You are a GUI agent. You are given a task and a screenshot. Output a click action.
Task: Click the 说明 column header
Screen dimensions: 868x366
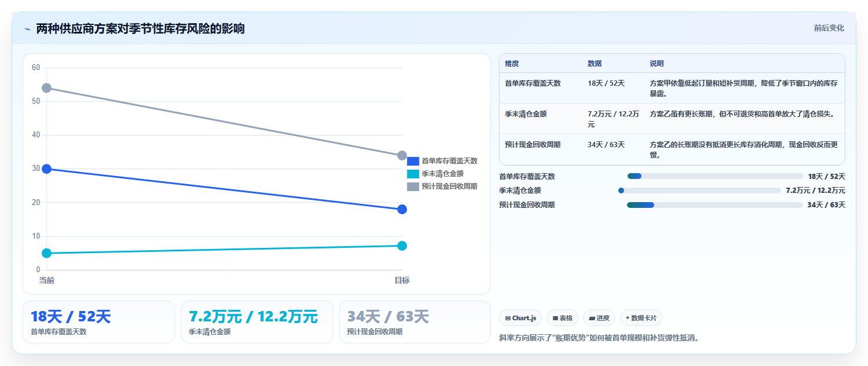pyautogui.click(x=657, y=64)
